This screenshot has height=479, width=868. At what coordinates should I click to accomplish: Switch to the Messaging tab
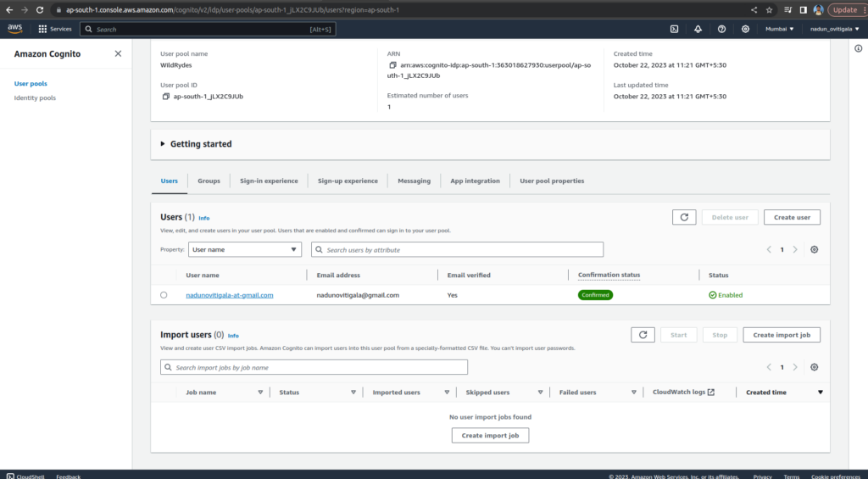(414, 181)
